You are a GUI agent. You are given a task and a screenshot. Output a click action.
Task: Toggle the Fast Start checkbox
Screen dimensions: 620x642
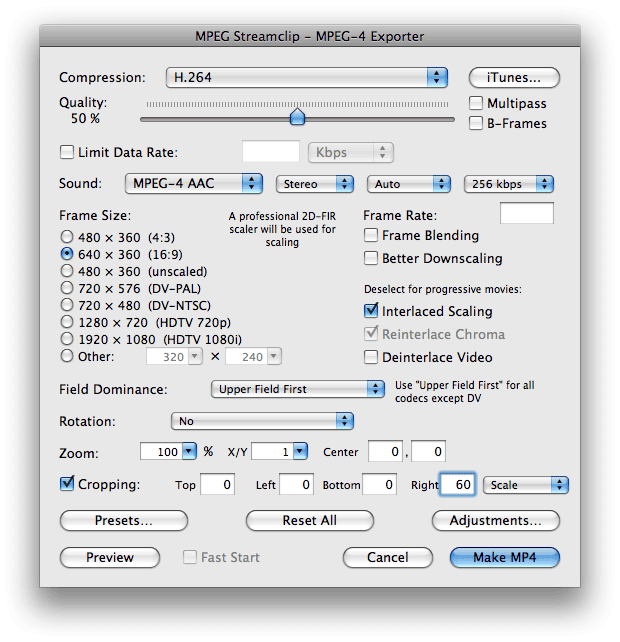(190, 557)
